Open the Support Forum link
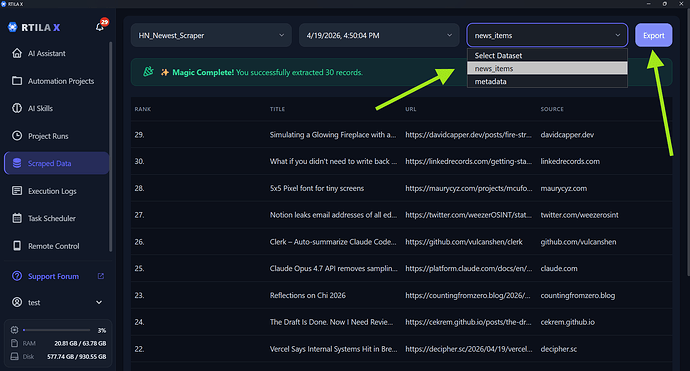This screenshot has width=690, height=371. 53,276
